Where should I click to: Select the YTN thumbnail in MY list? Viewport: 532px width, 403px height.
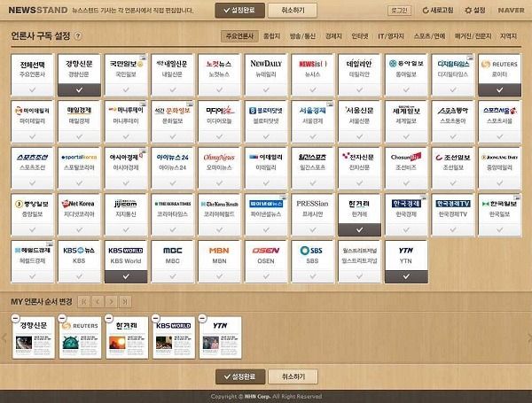point(220,337)
